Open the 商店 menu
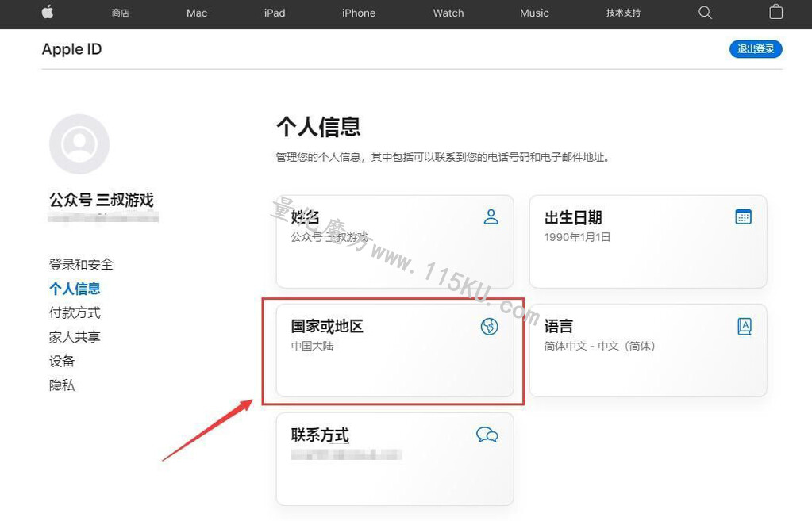The height and width of the screenshot is (521, 812). point(120,13)
